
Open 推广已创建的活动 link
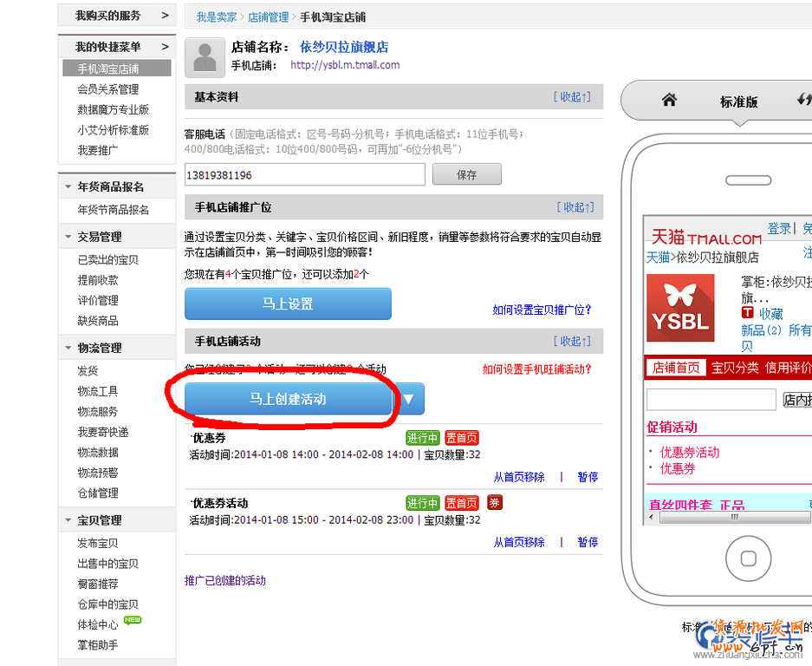pyautogui.click(x=225, y=580)
